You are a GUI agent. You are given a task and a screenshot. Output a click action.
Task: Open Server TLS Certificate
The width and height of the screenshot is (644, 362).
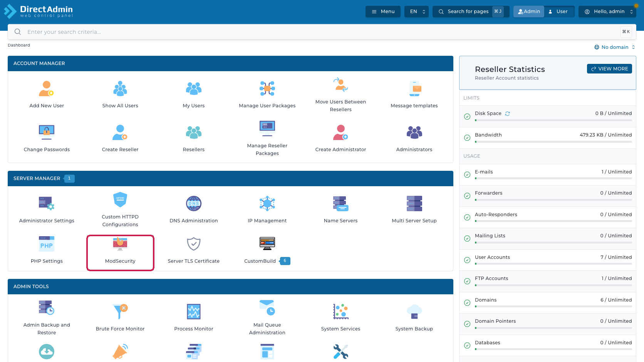point(194,250)
